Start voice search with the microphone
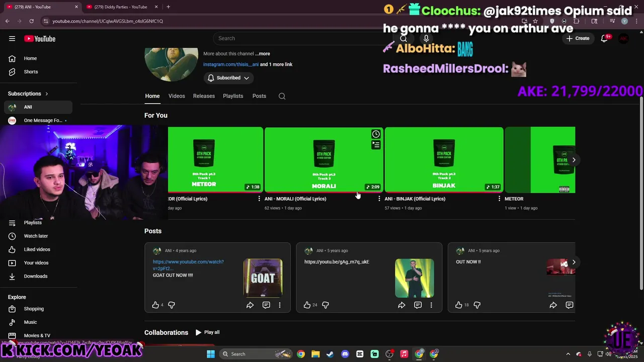This screenshot has width=644, height=362. point(426,38)
